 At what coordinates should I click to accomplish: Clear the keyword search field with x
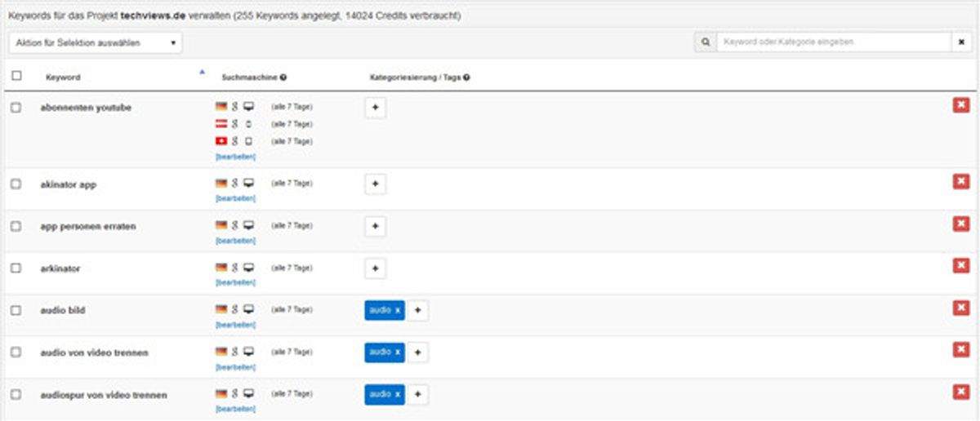coord(962,42)
